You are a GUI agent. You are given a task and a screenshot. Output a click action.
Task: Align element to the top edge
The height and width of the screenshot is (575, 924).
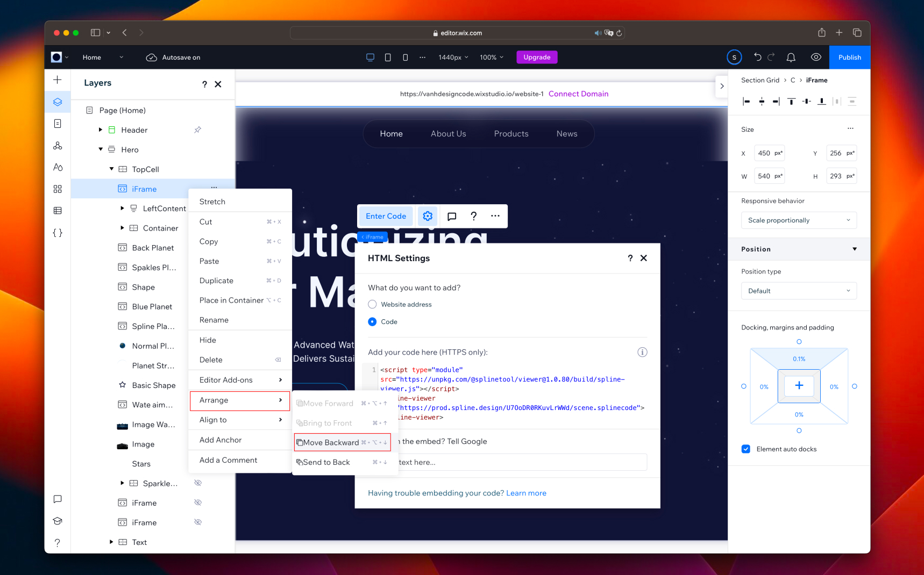point(791,102)
